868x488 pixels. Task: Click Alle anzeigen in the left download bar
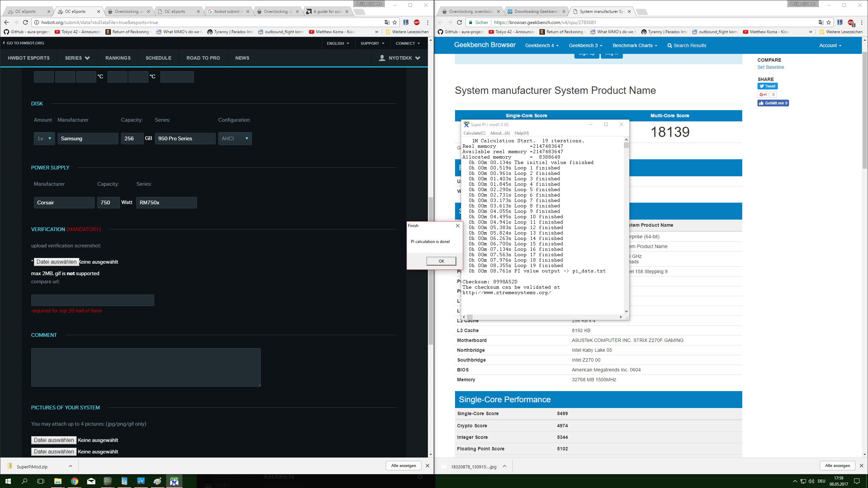pos(403,466)
